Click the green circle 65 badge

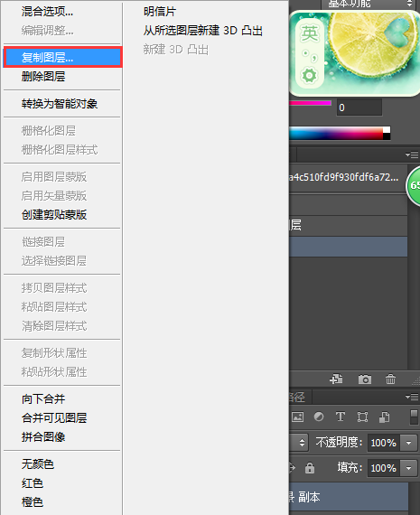point(414,185)
